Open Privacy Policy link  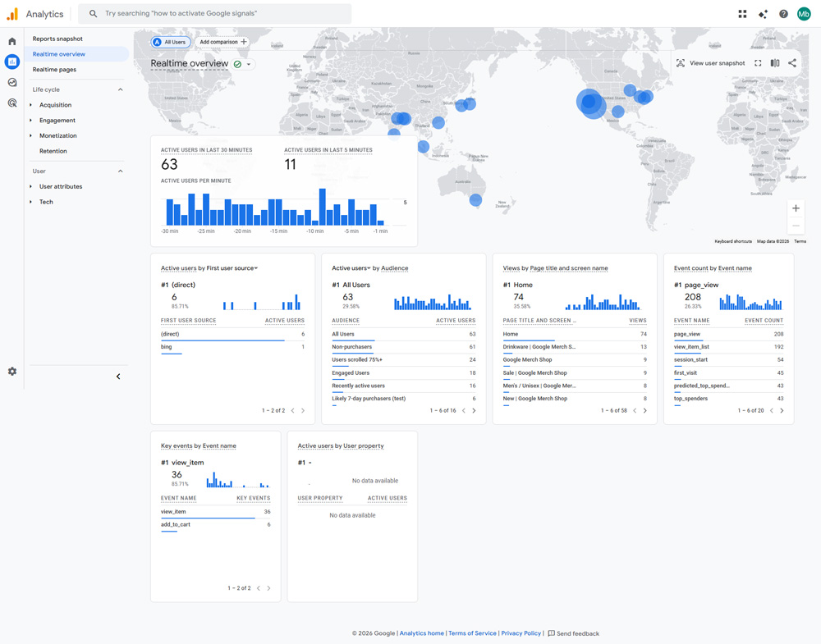coord(521,633)
